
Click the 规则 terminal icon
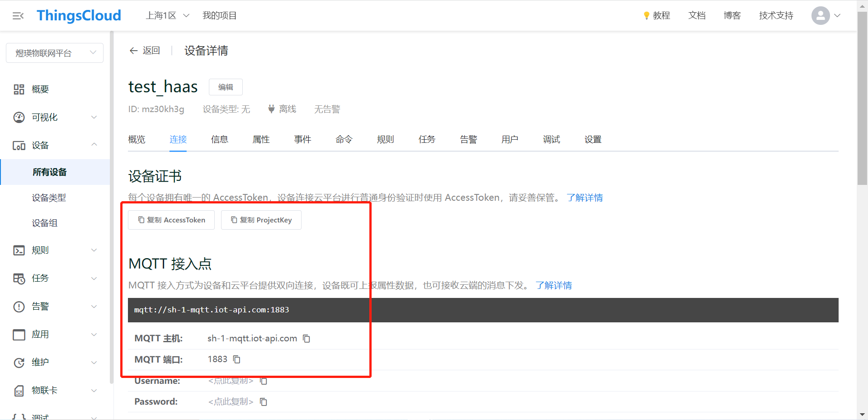pyautogui.click(x=19, y=250)
